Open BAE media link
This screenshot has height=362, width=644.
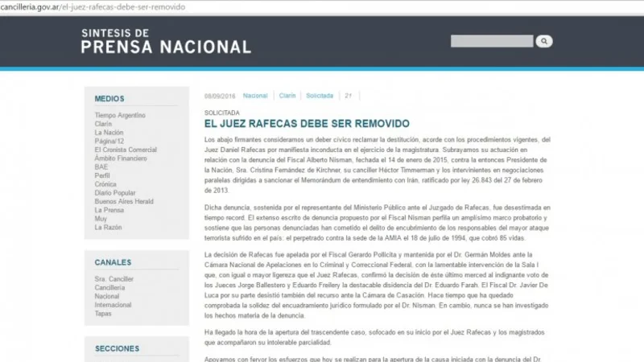(x=101, y=167)
